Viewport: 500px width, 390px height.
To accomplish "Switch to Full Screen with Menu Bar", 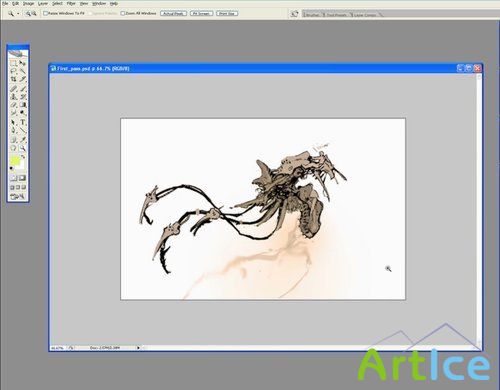I will [x=18, y=187].
